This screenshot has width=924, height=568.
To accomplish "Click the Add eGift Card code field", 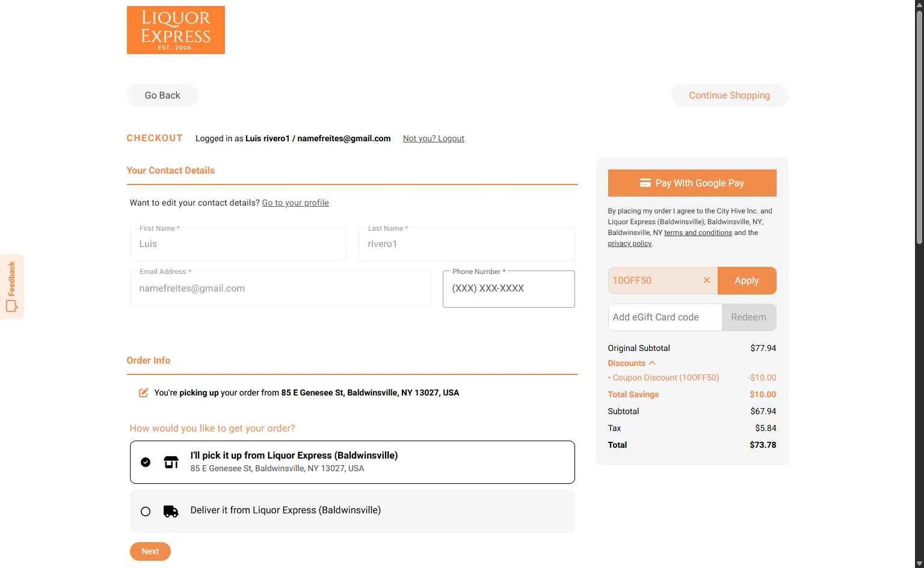I will click(x=665, y=317).
